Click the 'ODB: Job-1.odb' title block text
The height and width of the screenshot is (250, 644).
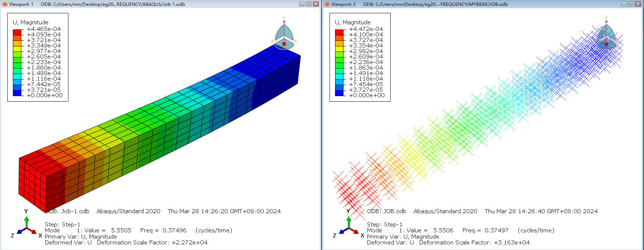(x=67, y=211)
